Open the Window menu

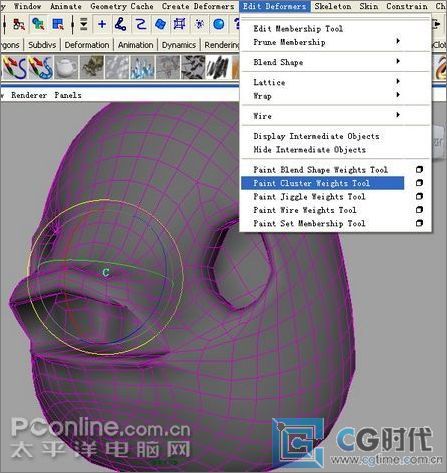tap(28, 6)
